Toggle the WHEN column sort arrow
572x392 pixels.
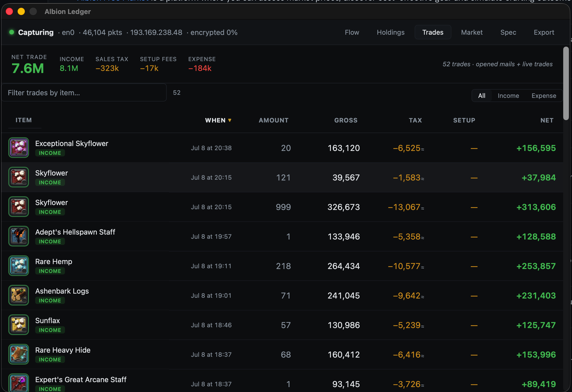(x=230, y=120)
